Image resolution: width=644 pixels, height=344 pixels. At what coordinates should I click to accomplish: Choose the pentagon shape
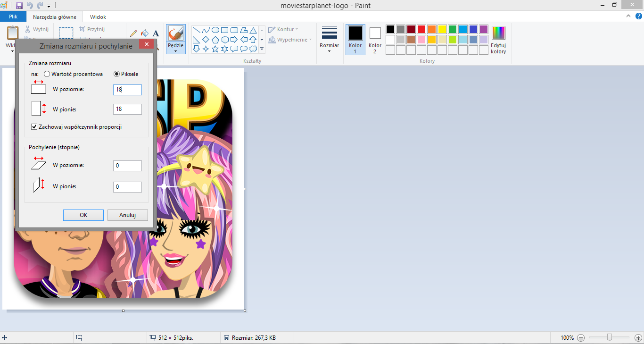[x=215, y=39]
